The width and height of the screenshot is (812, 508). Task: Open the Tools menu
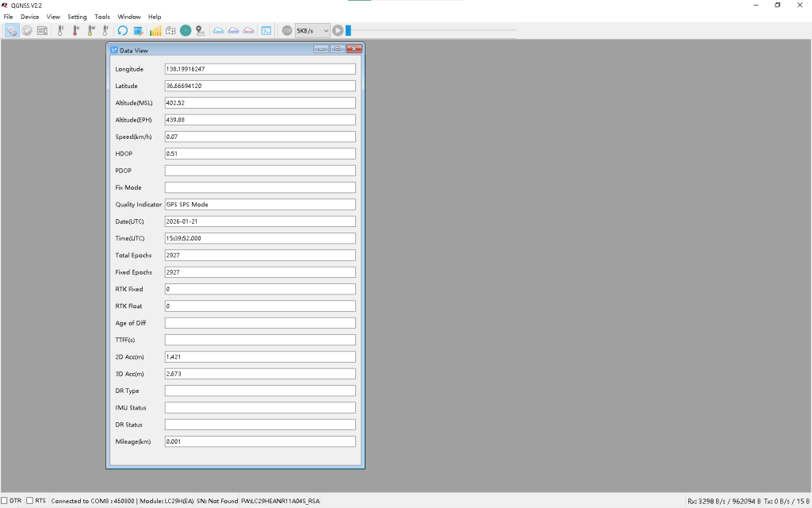click(x=102, y=17)
